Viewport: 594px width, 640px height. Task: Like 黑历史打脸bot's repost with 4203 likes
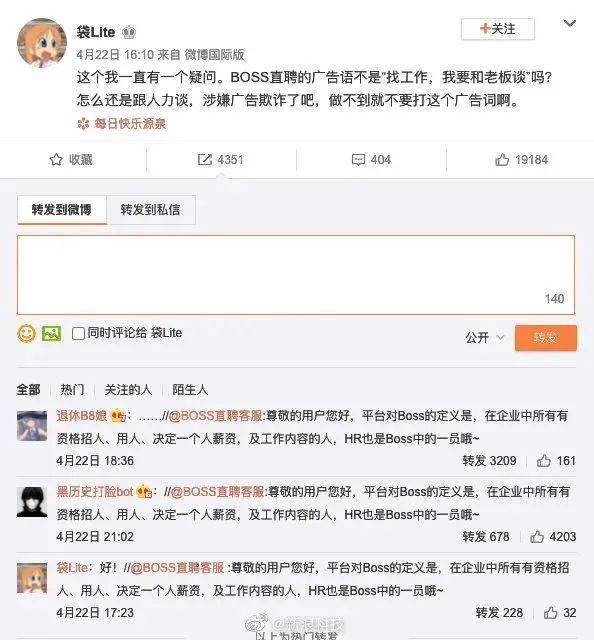pyautogui.click(x=537, y=536)
